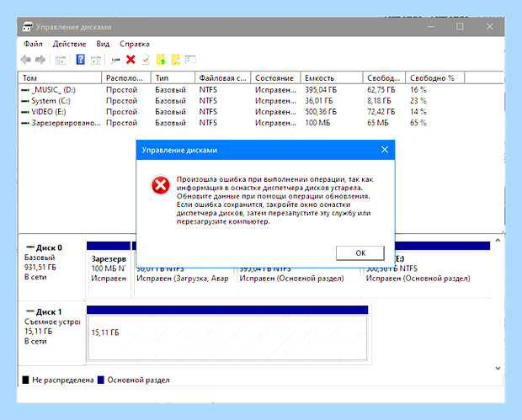
Task: Click the 395,04 ГБ capacity cell
Action: click(x=321, y=90)
